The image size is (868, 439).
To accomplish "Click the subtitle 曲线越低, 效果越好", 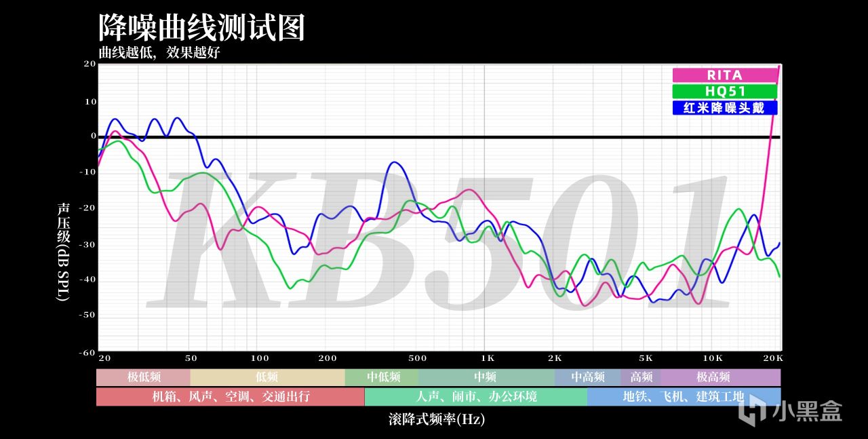I will tap(159, 52).
